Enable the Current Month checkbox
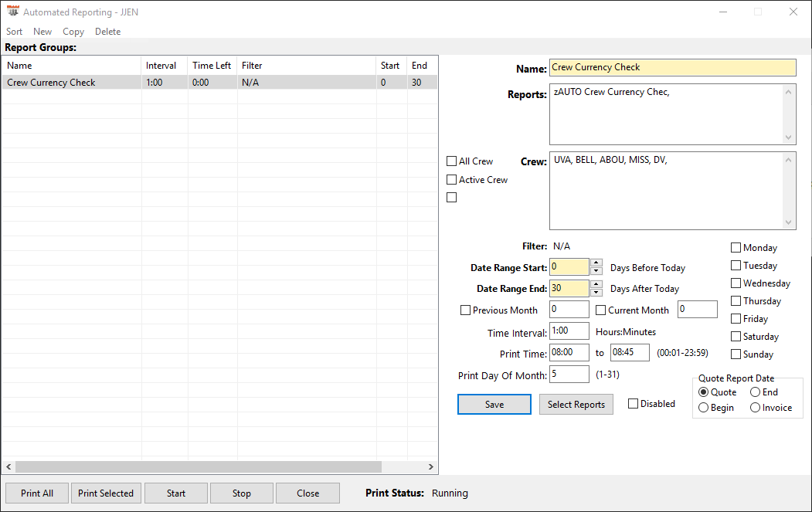This screenshot has height=512, width=812. pos(601,310)
